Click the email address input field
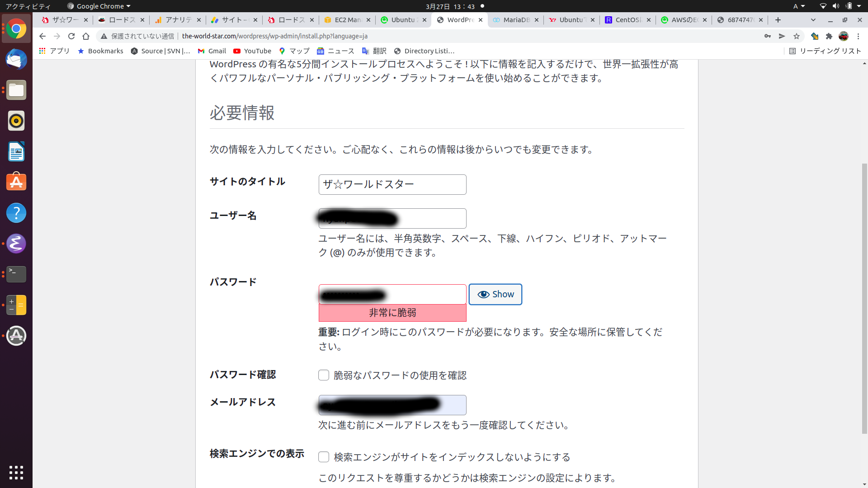The width and height of the screenshot is (868, 488). [x=392, y=405]
